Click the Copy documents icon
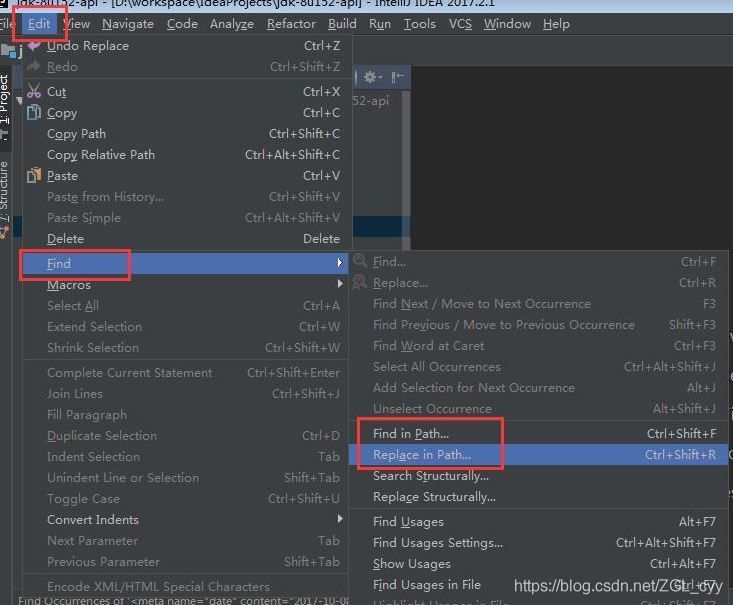The height and width of the screenshot is (605, 733). [34, 112]
